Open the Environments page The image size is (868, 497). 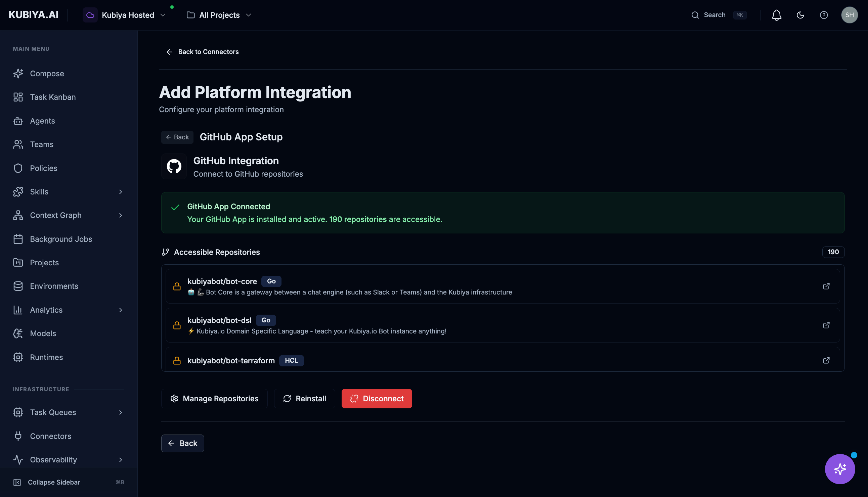54,286
